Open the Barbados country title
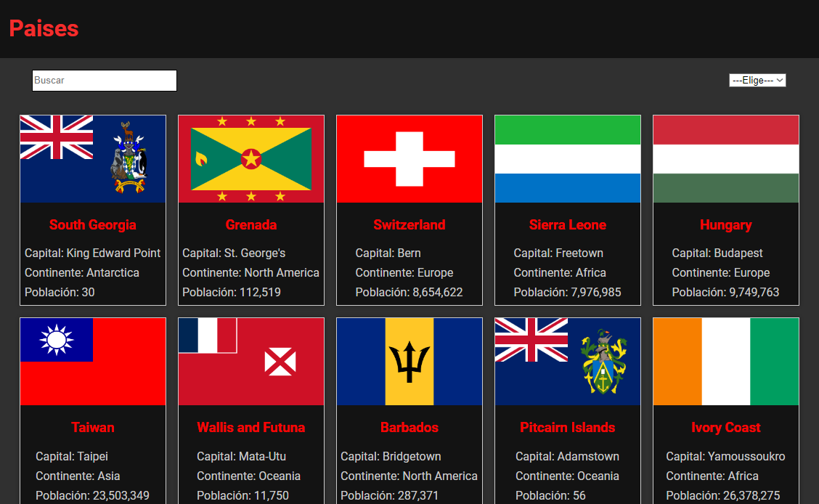The width and height of the screenshot is (819, 504). tap(409, 428)
